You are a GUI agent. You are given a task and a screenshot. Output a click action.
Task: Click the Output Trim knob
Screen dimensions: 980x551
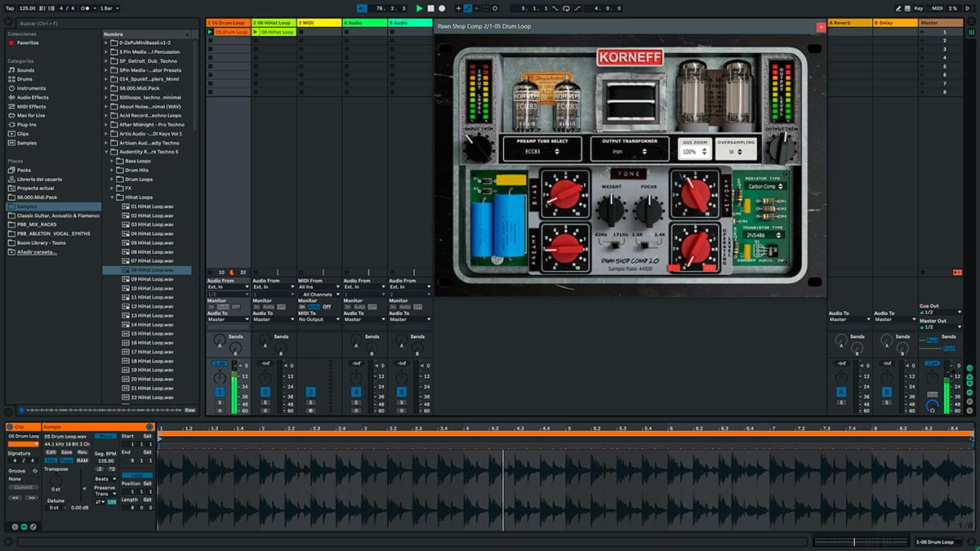tap(782, 148)
